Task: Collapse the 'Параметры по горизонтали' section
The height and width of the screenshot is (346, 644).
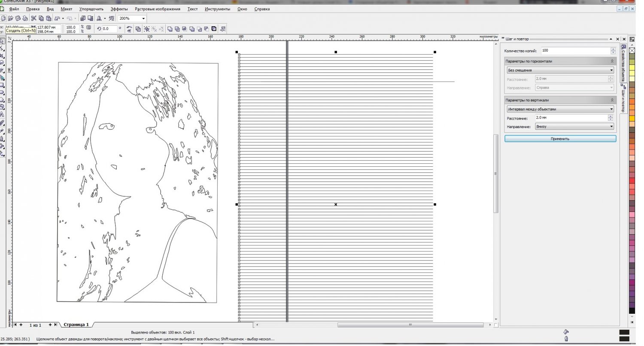Action: click(613, 61)
